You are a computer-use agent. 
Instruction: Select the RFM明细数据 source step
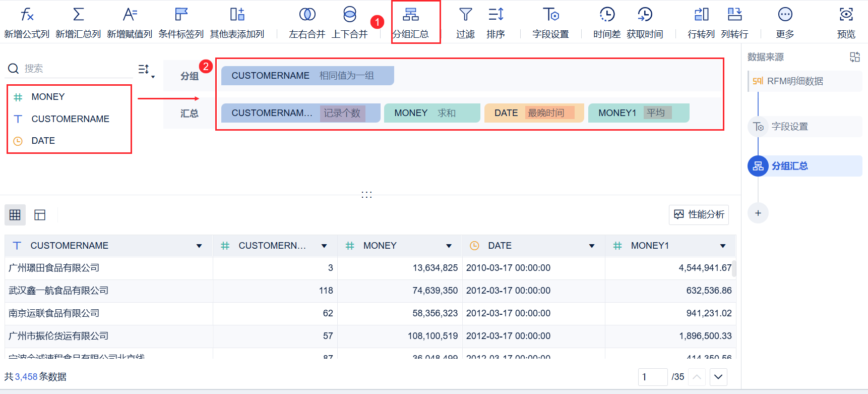click(794, 81)
